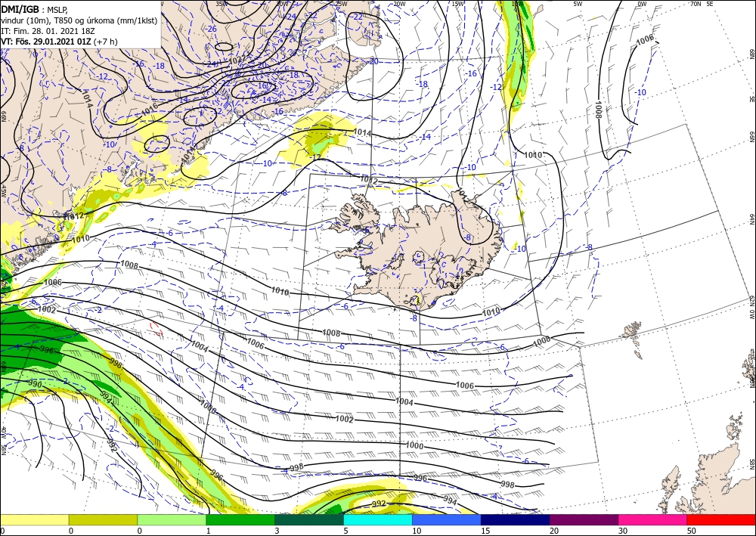Click the '64N' latitude label
The width and height of the screenshot is (756, 536).
751,218
